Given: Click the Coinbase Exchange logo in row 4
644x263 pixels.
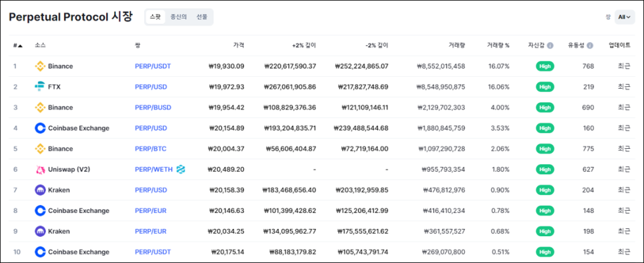Looking at the screenshot, I should (40, 128).
